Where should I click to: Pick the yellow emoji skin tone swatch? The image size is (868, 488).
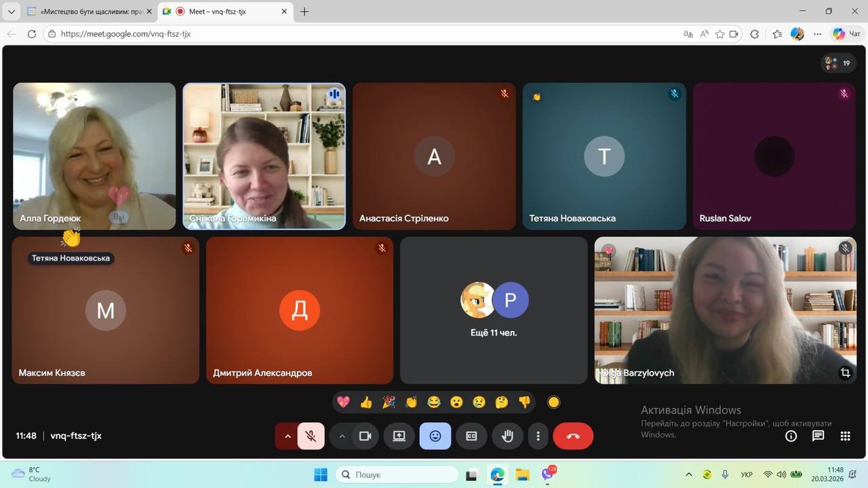click(553, 402)
